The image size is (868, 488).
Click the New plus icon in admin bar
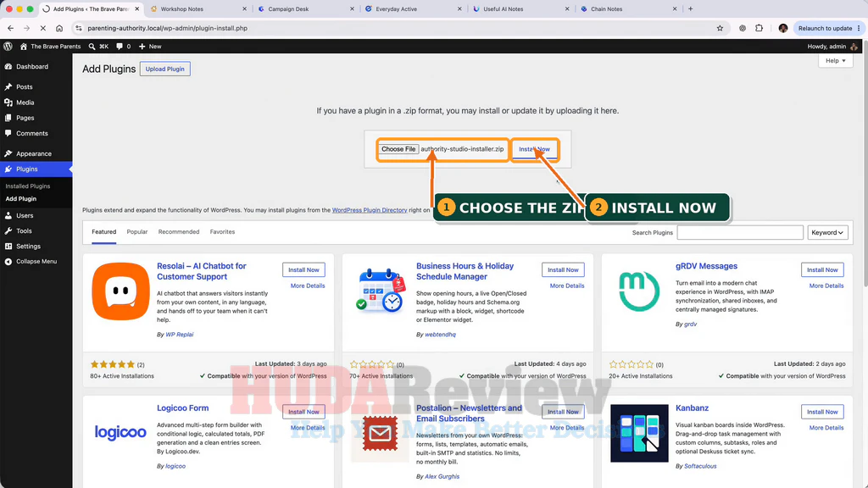pyautogui.click(x=142, y=47)
